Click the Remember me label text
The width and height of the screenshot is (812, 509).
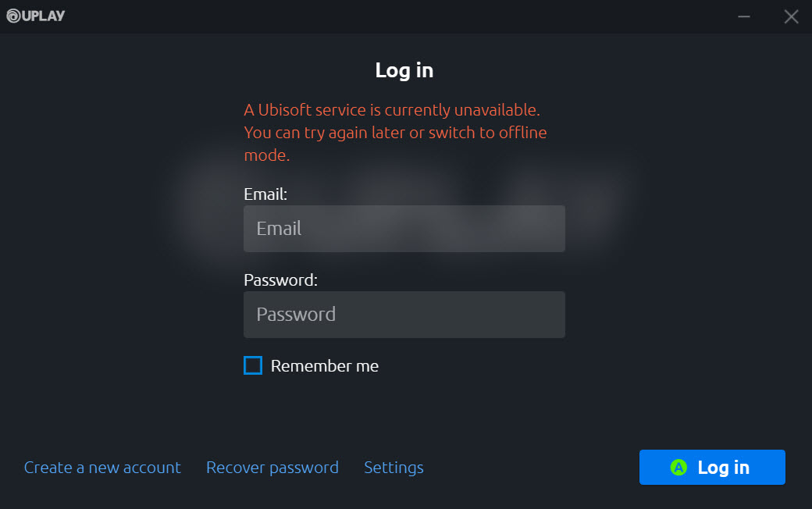[324, 366]
